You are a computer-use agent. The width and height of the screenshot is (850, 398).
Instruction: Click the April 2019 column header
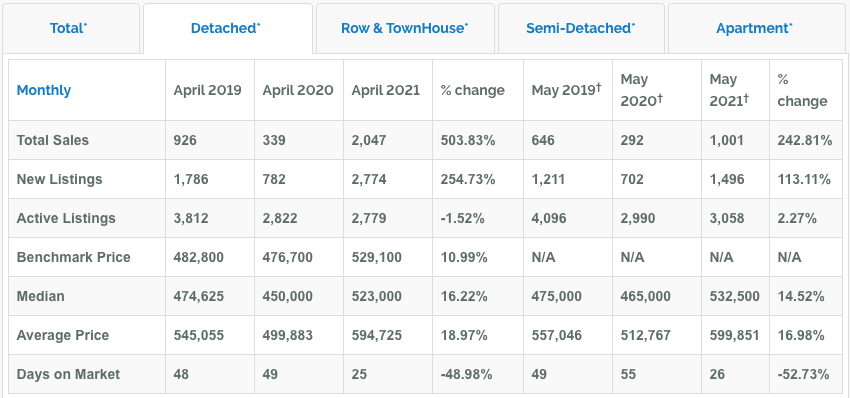[208, 90]
